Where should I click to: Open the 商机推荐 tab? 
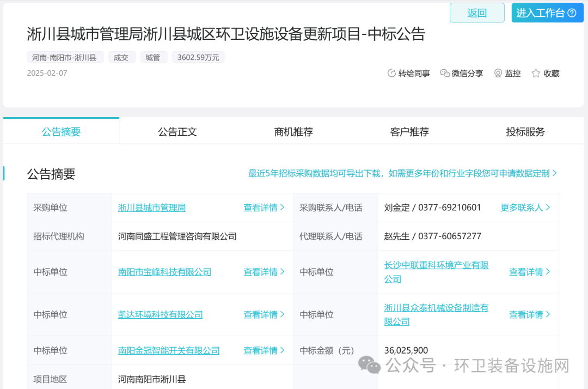click(293, 131)
